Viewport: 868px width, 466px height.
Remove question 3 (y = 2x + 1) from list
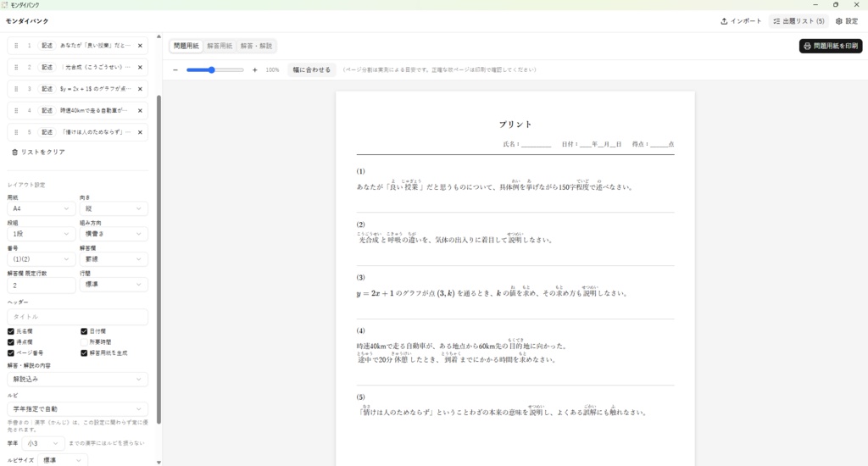140,89
